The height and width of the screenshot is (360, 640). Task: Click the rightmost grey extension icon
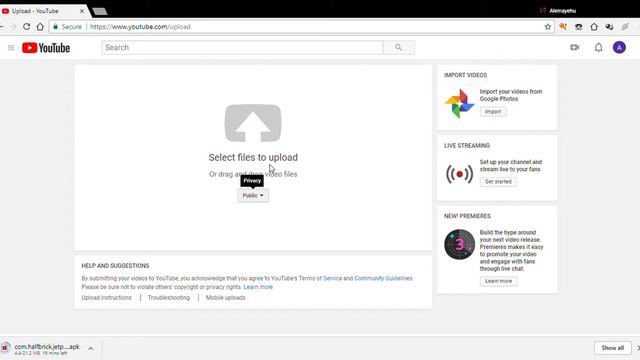click(625, 27)
